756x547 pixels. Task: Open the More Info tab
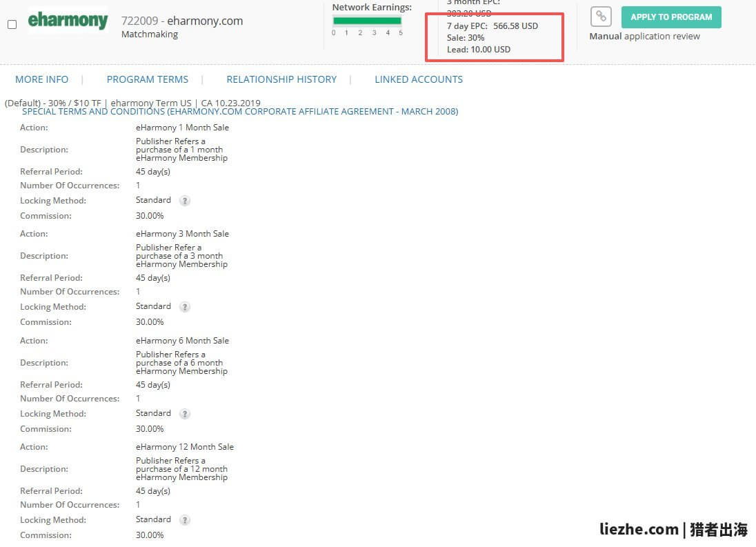[41, 79]
